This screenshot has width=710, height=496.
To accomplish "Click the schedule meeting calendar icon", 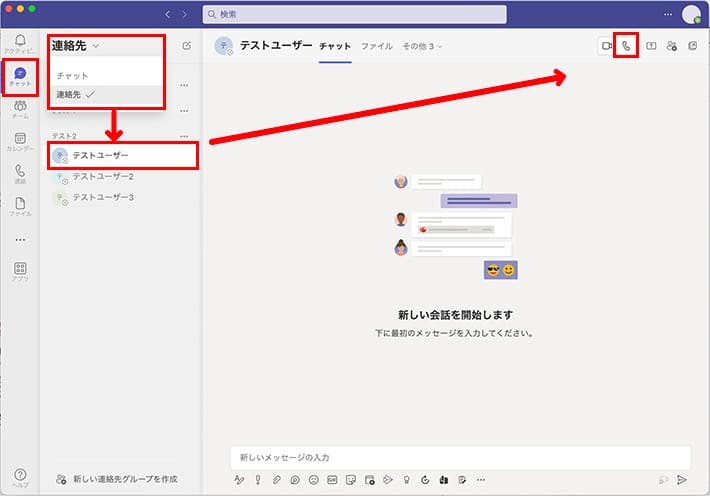I will (x=369, y=480).
